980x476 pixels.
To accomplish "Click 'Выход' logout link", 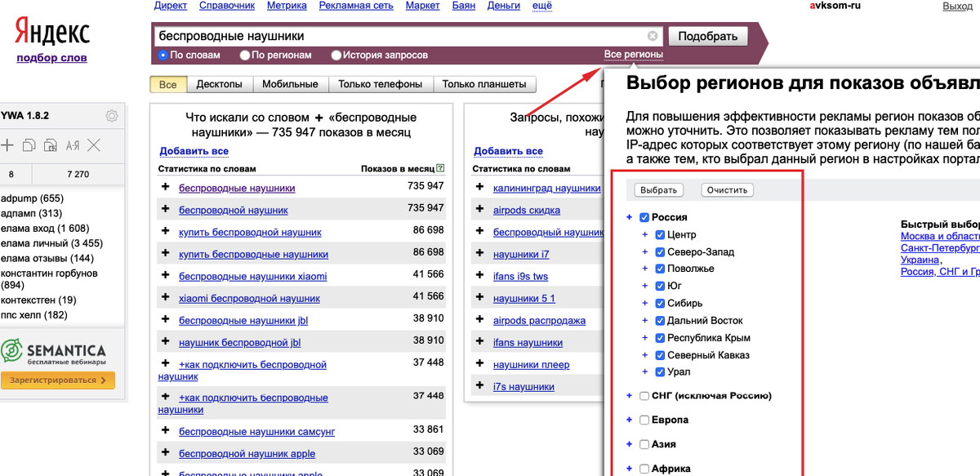I will [x=957, y=6].
